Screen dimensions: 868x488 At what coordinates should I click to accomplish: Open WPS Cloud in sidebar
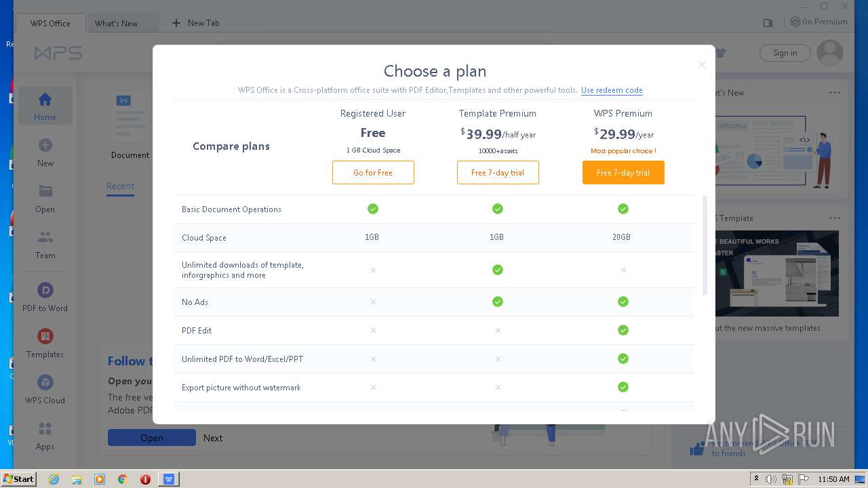pos(45,389)
